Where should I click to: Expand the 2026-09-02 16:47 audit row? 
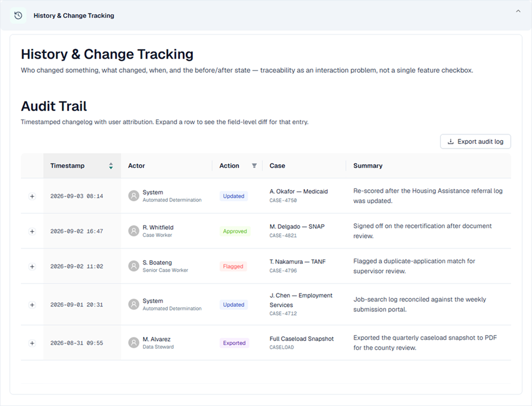pos(32,231)
